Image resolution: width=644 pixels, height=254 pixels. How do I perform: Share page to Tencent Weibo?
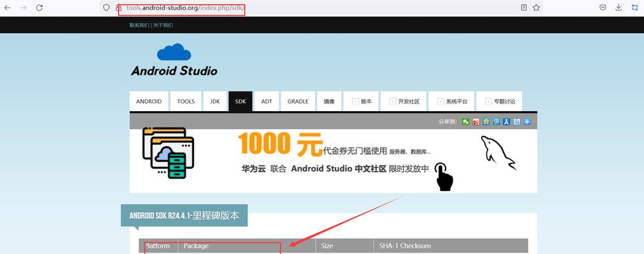pos(496,121)
